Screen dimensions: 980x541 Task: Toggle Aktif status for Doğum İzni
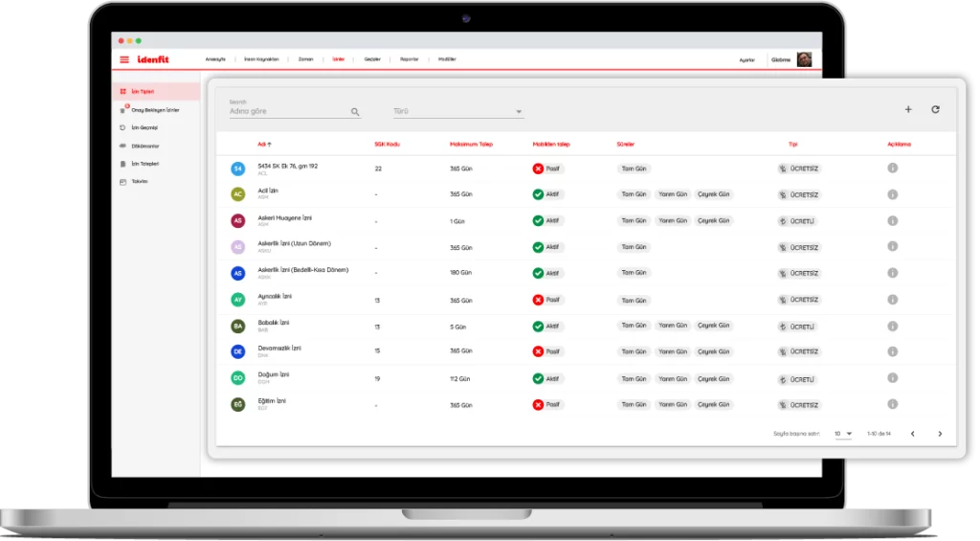click(548, 378)
